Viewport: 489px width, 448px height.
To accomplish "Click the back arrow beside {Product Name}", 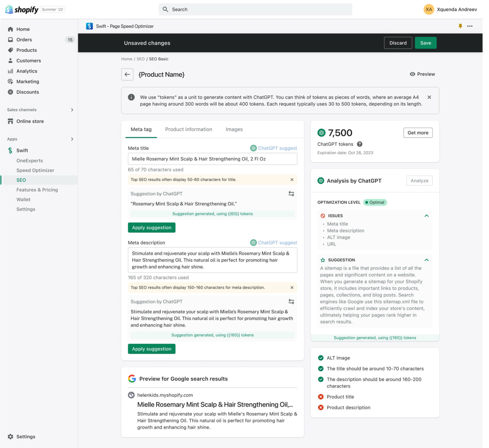I will pyautogui.click(x=127, y=74).
